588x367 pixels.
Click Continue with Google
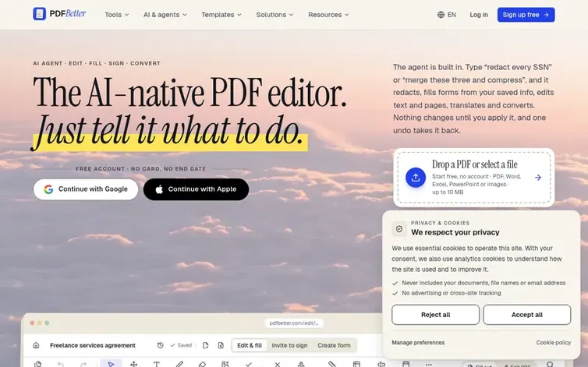86,189
